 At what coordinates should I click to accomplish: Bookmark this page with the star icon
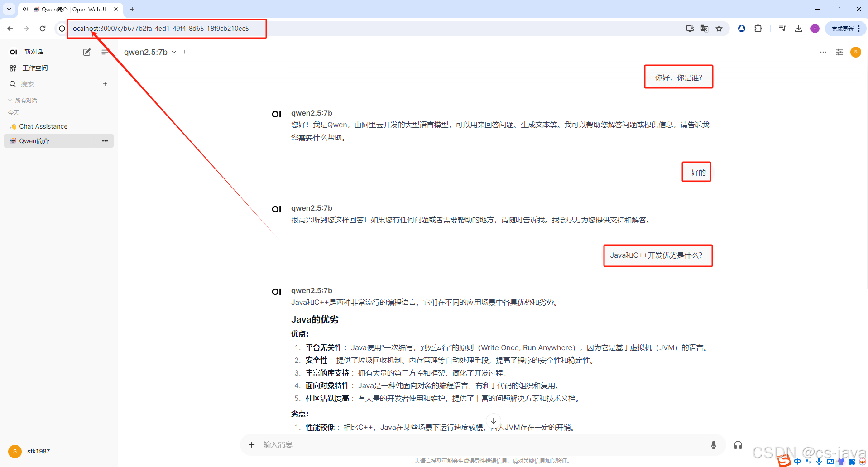coord(719,29)
